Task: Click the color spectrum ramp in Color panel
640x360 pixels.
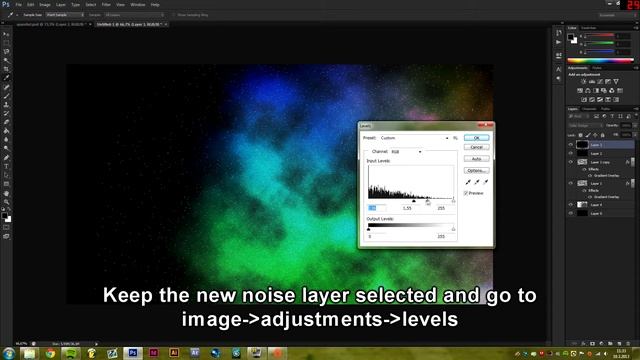Action: pos(600,60)
